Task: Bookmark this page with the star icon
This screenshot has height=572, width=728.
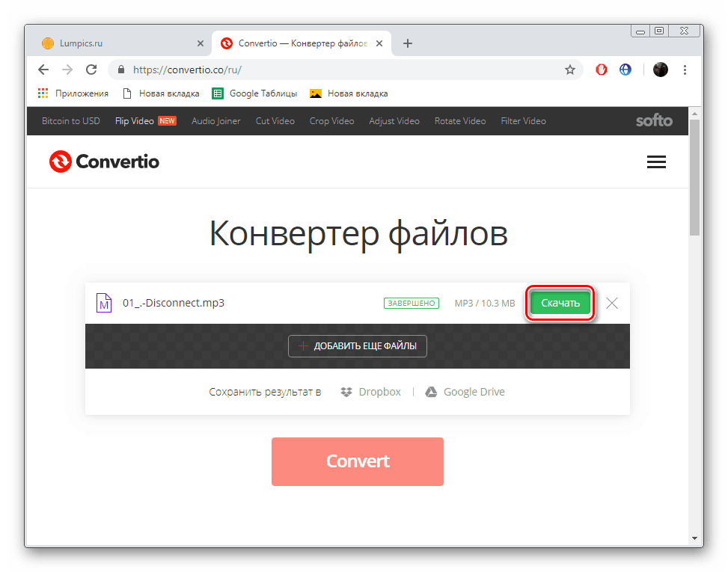Action: (x=569, y=70)
